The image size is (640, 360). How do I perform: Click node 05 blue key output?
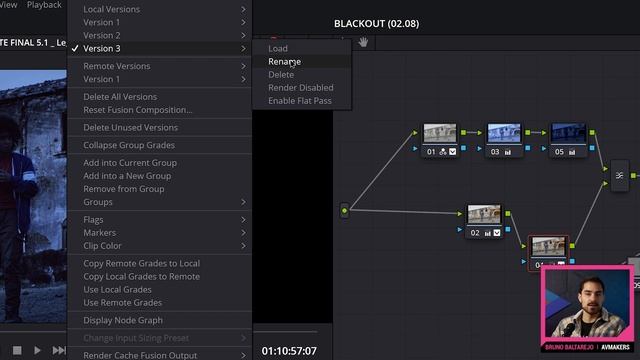tap(592, 148)
